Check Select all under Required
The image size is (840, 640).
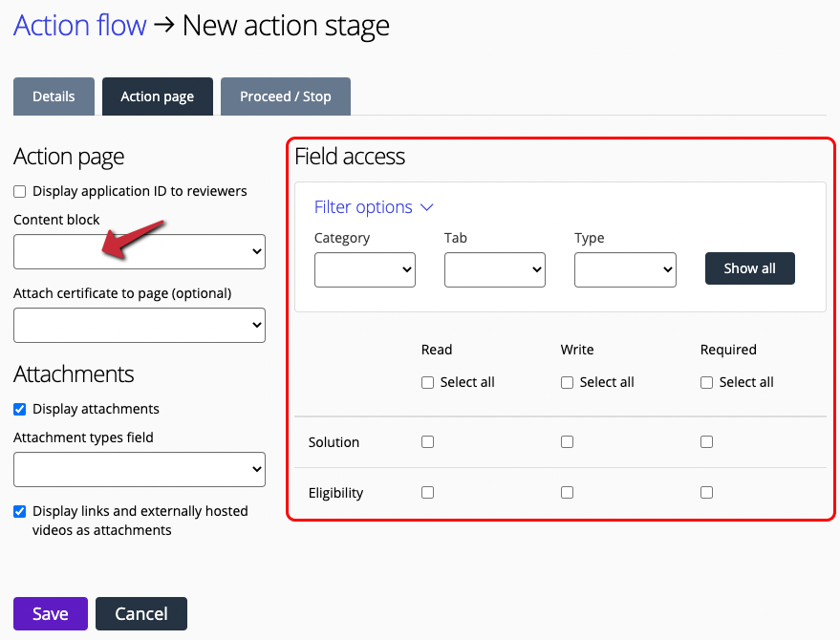tap(706, 382)
